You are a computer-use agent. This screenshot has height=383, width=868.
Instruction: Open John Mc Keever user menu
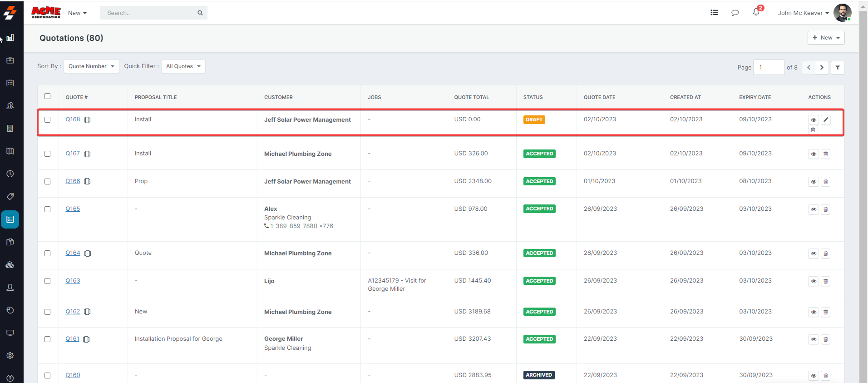[803, 13]
